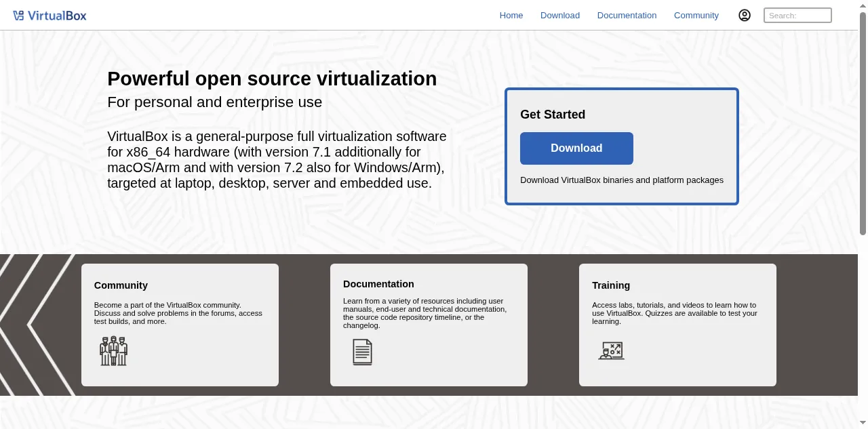The height and width of the screenshot is (429, 868).
Task: Click the Documentation card description text
Action: pos(425,313)
